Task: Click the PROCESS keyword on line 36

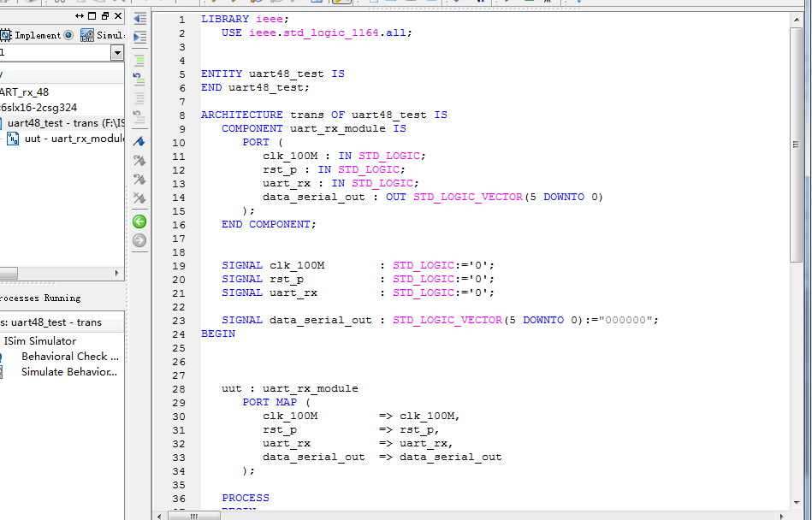Action: click(246, 498)
